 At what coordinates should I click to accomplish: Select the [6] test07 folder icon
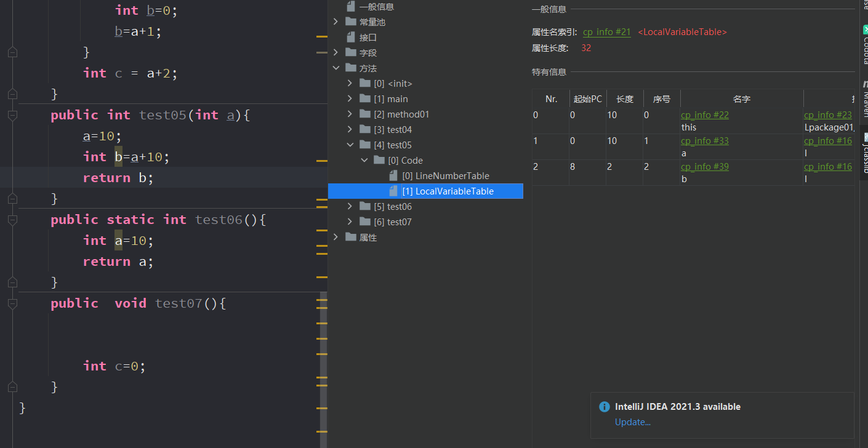point(365,222)
